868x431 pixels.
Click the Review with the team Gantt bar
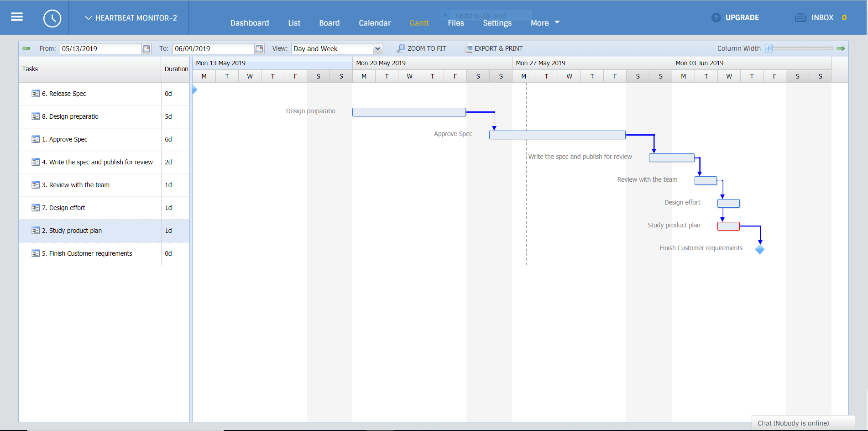pyautogui.click(x=706, y=181)
